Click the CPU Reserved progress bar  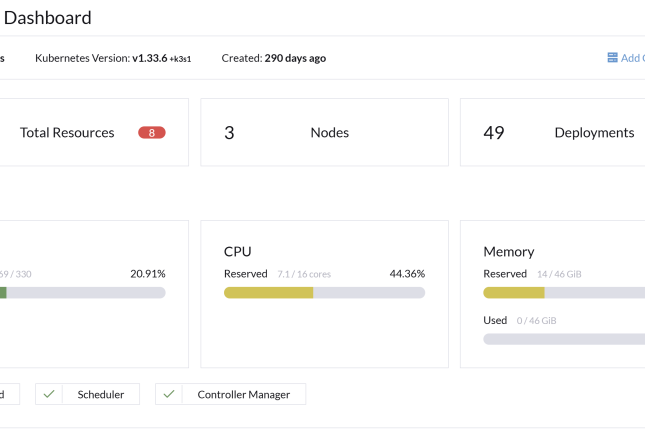click(325, 293)
